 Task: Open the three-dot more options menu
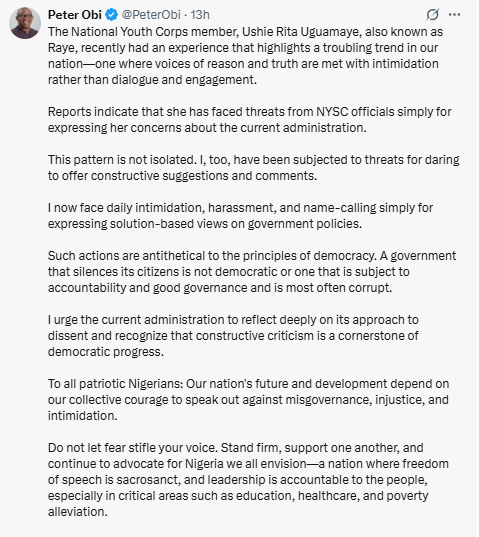pos(454,15)
